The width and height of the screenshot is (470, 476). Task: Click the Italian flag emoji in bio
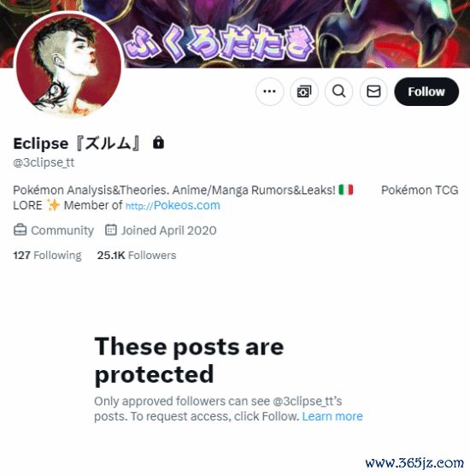pyautogui.click(x=346, y=190)
